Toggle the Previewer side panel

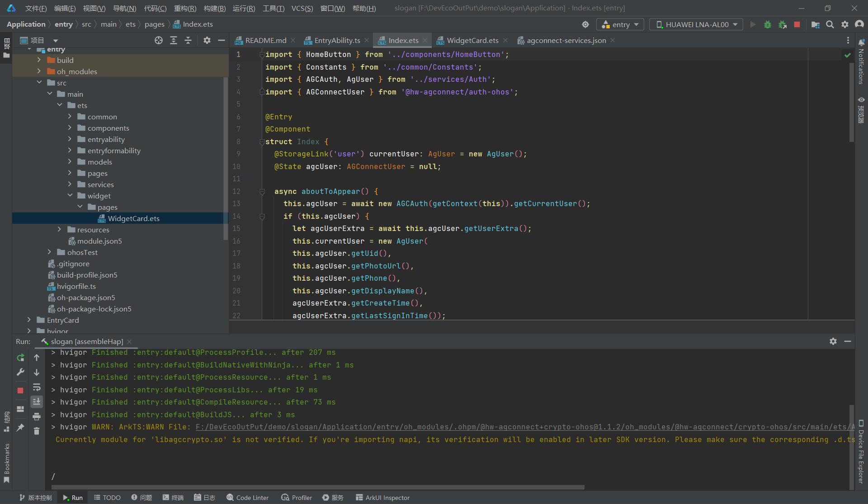point(861,111)
